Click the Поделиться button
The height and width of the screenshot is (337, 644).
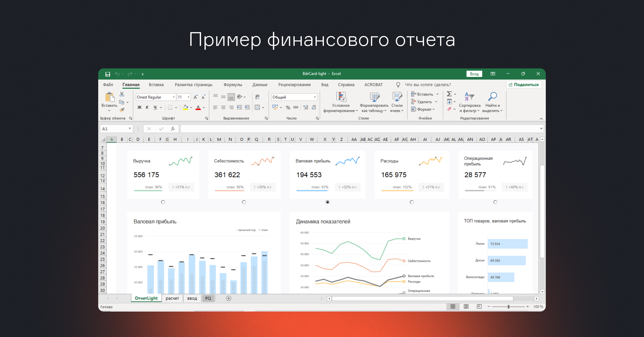point(524,85)
